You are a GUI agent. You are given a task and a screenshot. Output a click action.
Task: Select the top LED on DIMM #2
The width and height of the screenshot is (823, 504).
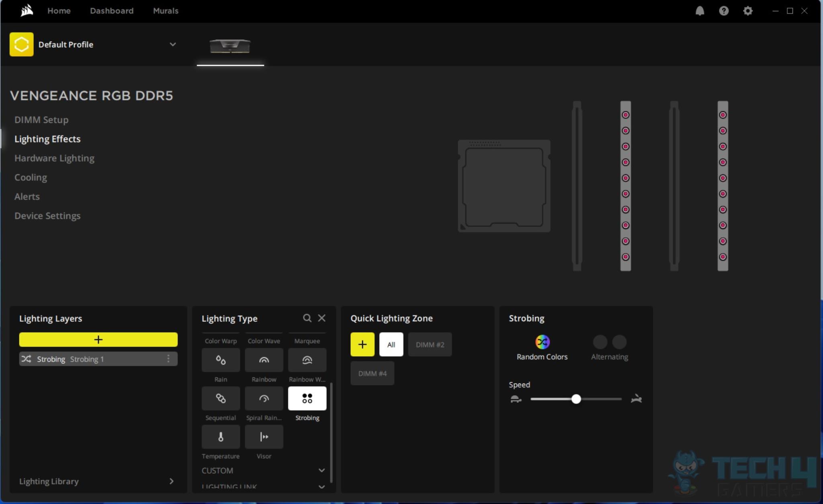tap(626, 115)
